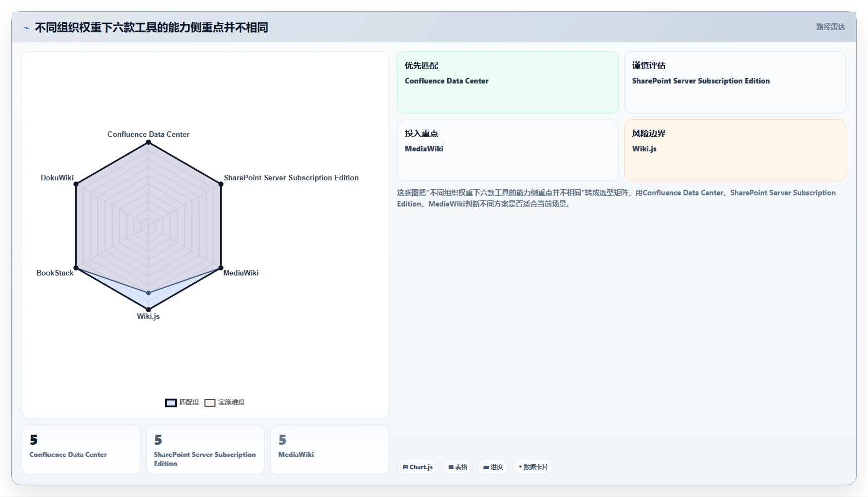
Task: Toggle the 匹配度 legend swatch
Action: pyautogui.click(x=171, y=403)
